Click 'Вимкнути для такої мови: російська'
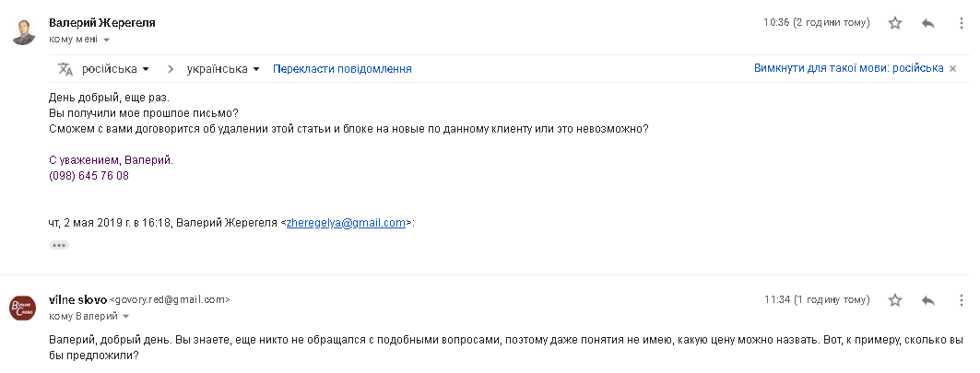This screenshot has width=980, height=373. coord(848,69)
